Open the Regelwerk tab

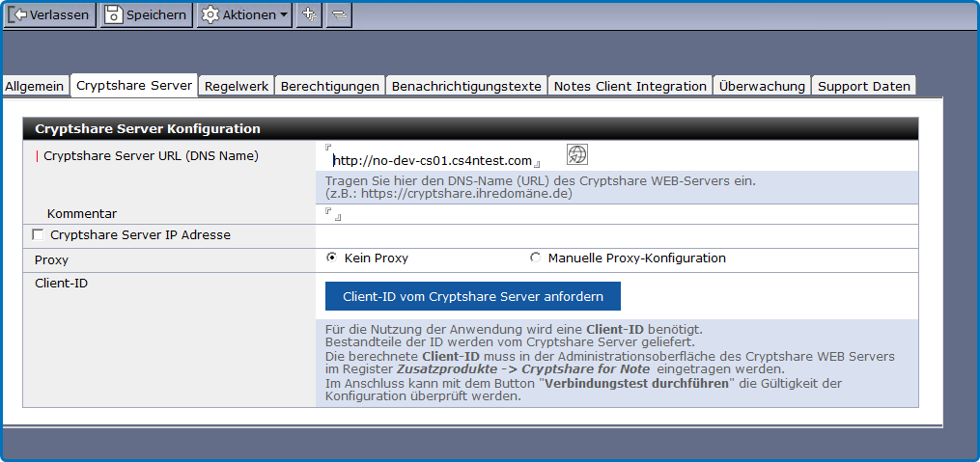237,86
